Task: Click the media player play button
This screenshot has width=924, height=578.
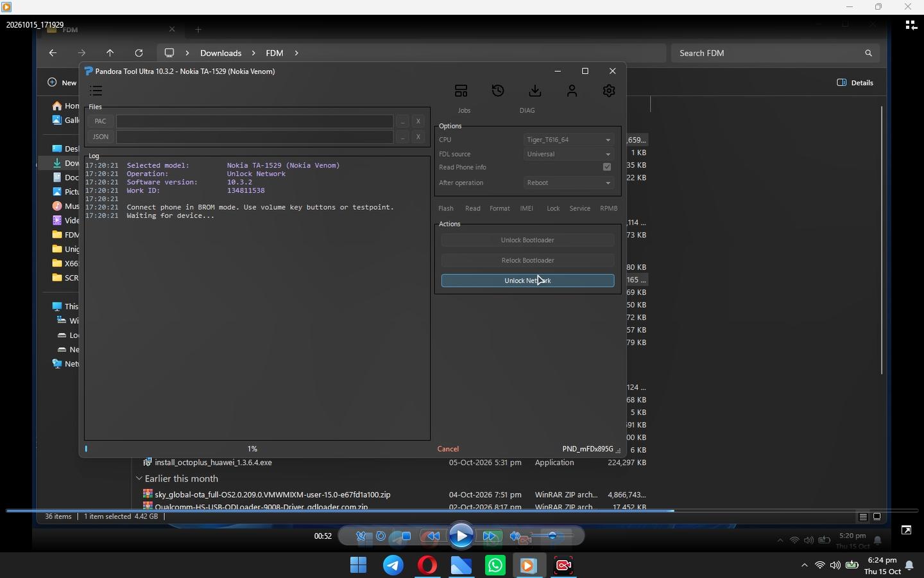Action: (461, 536)
